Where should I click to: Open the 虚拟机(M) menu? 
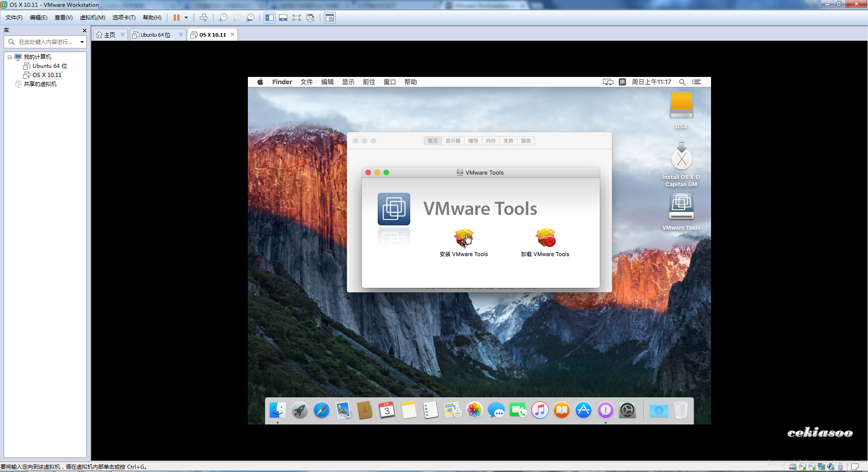tap(92, 18)
